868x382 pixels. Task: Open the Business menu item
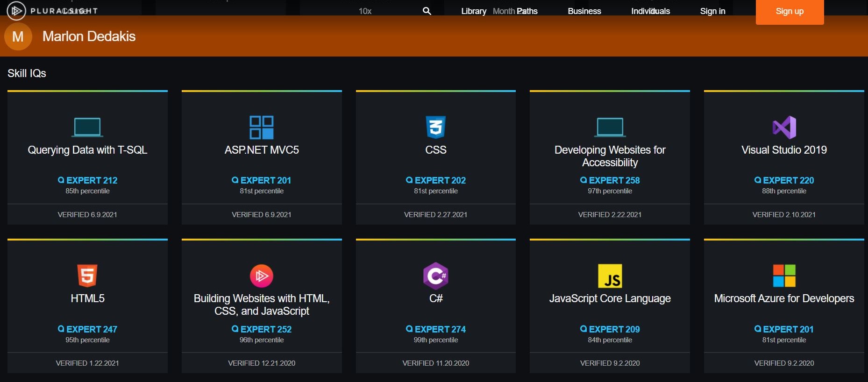pyautogui.click(x=584, y=11)
